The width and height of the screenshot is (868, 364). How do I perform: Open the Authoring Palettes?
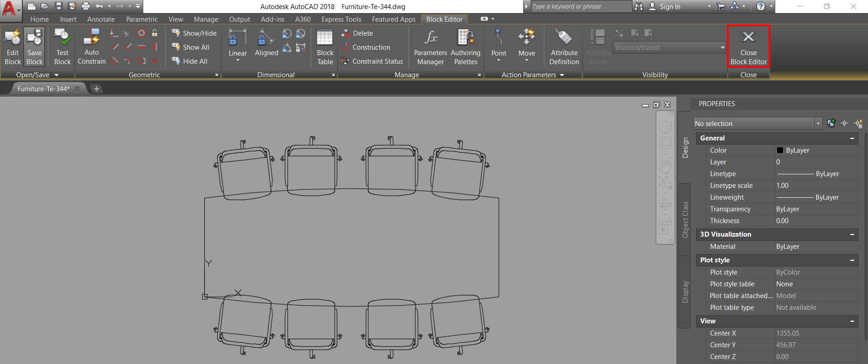click(x=466, y=47)
